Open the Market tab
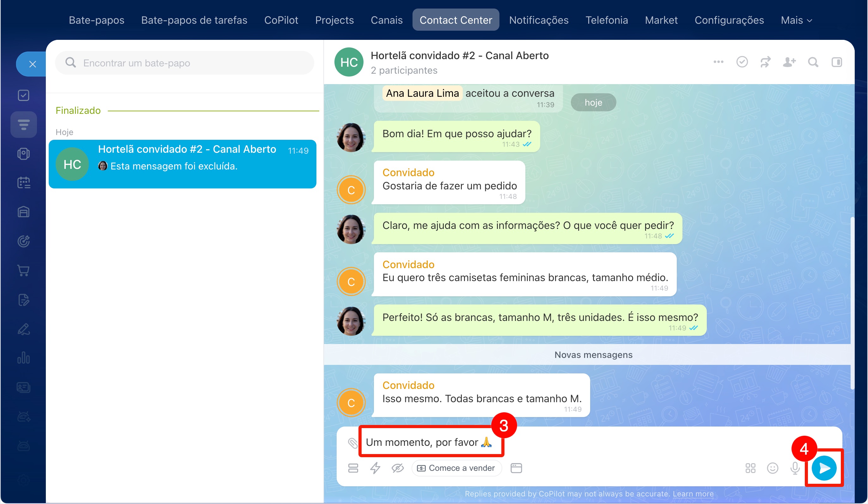This screenshot has height=504, width=868. click(x=661, y=20)
